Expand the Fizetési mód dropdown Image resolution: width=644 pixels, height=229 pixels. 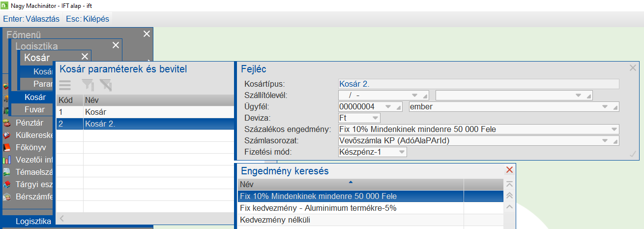[402, 152]
